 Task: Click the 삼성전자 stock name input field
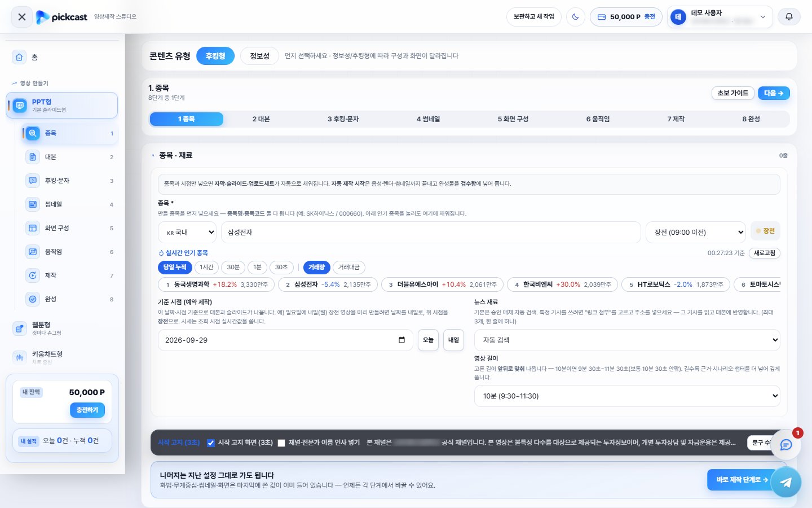[431, 232]
